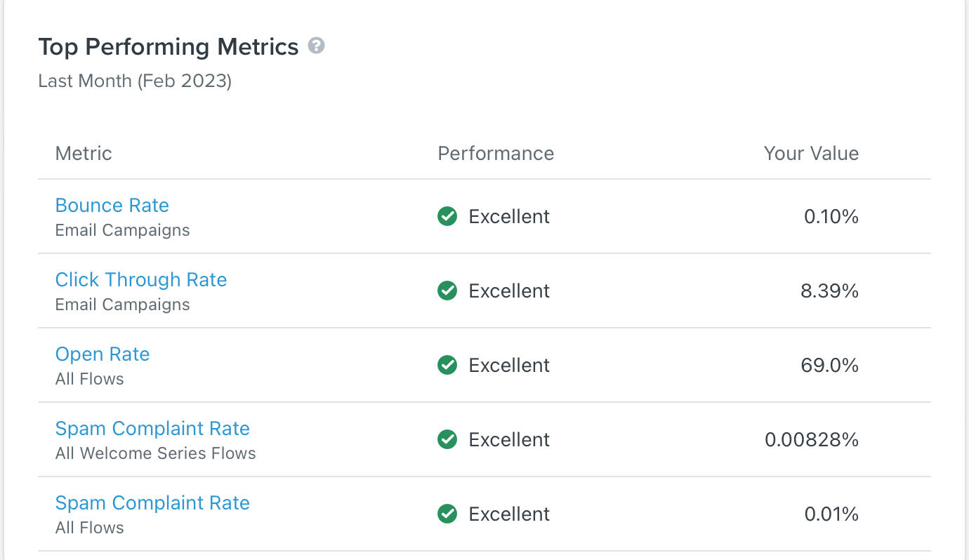969x560 pixels.
Task: Click the Metric column header
Action: pos(84,154)
